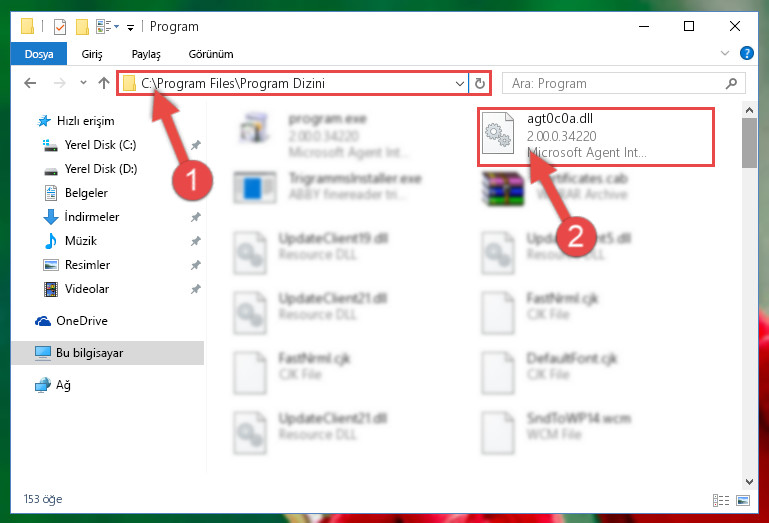The image size is (769, 523).
Task: Click the Properties checkmark icon in title bar
Action: click(x=60, y=26)
